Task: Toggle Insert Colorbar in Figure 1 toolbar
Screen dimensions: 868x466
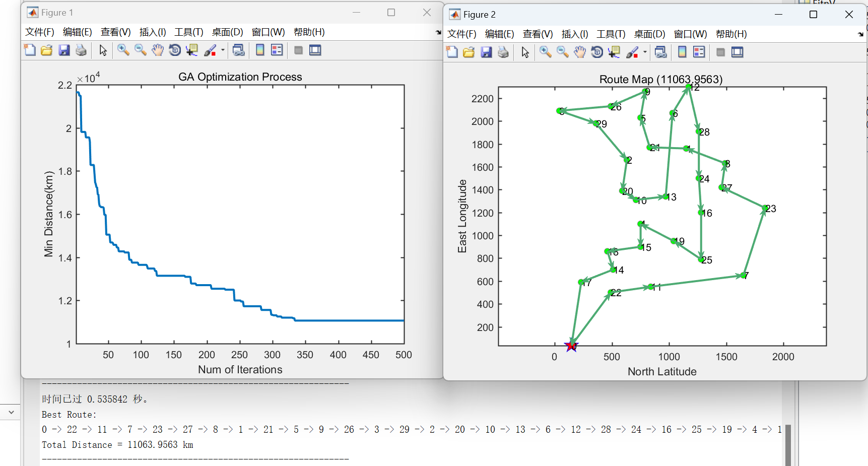Action: pos(260,50)
